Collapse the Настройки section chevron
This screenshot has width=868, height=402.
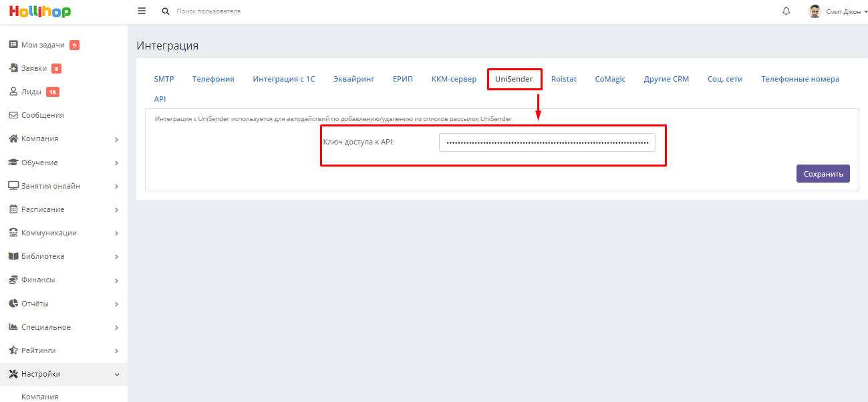116,375
